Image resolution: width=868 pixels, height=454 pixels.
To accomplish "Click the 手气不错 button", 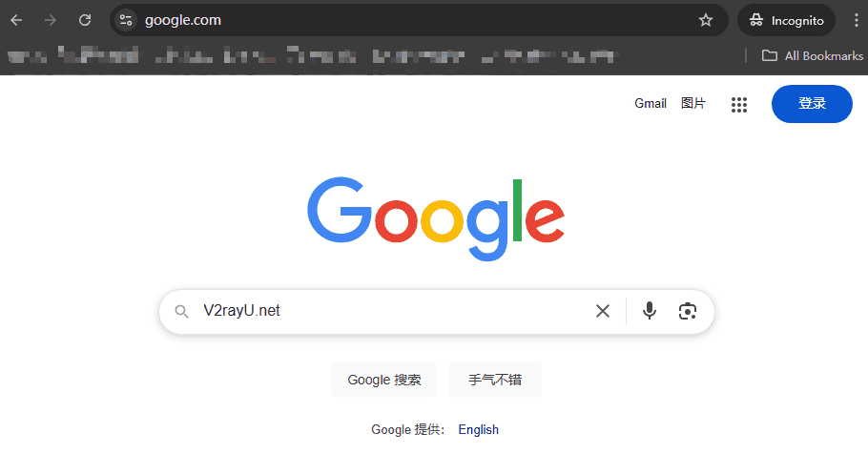I will (495, 380).
